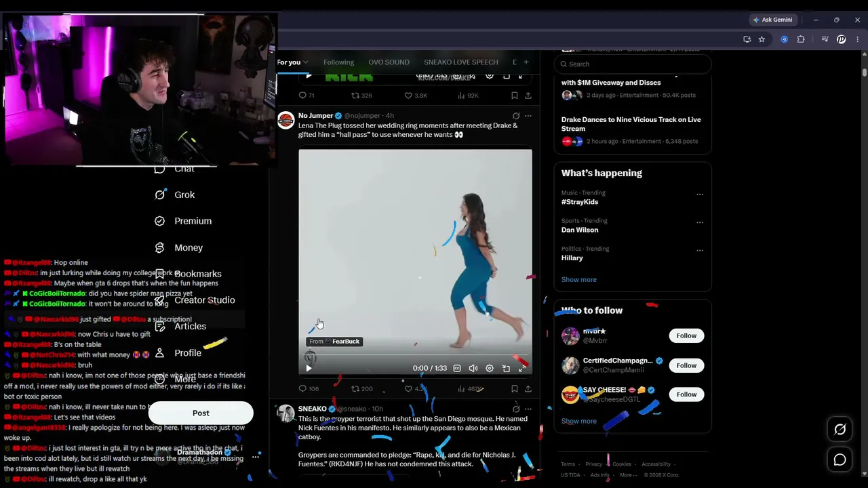This screenshot has width=868, height=488.
Task: Open more options on SNEAKO post
Action: (x=528, y=409)
